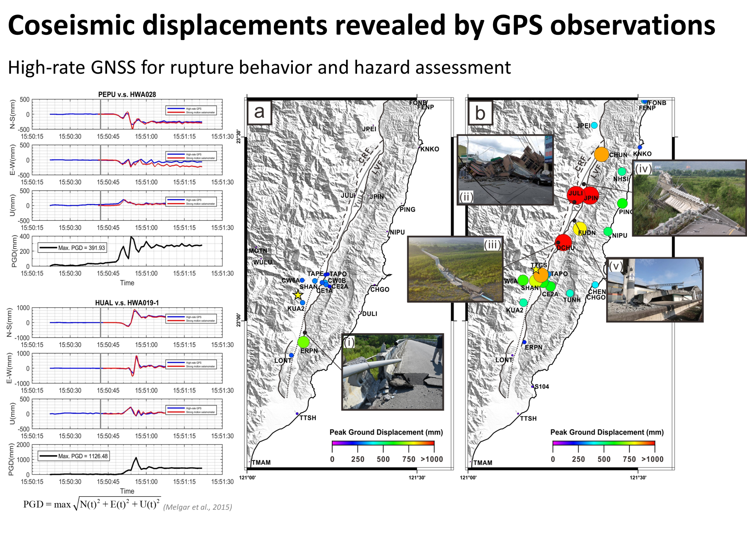Click the red JULI station circle
Viewport: 747px width, 560px height.
coord(576,195)
